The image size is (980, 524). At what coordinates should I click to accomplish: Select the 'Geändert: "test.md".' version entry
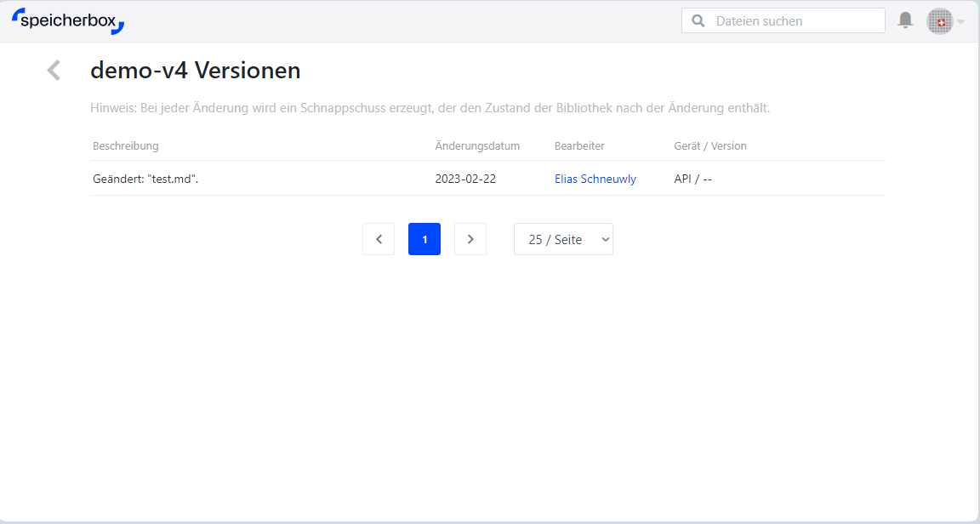coord(145,179)
